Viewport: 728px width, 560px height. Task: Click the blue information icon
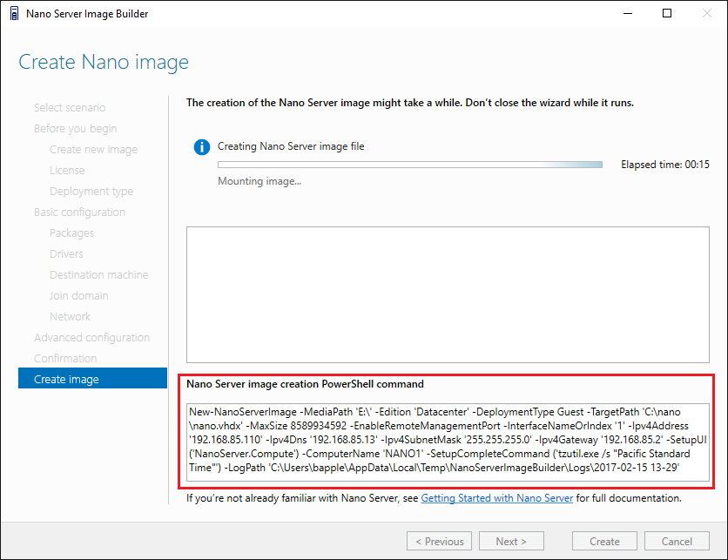(201, 147)
